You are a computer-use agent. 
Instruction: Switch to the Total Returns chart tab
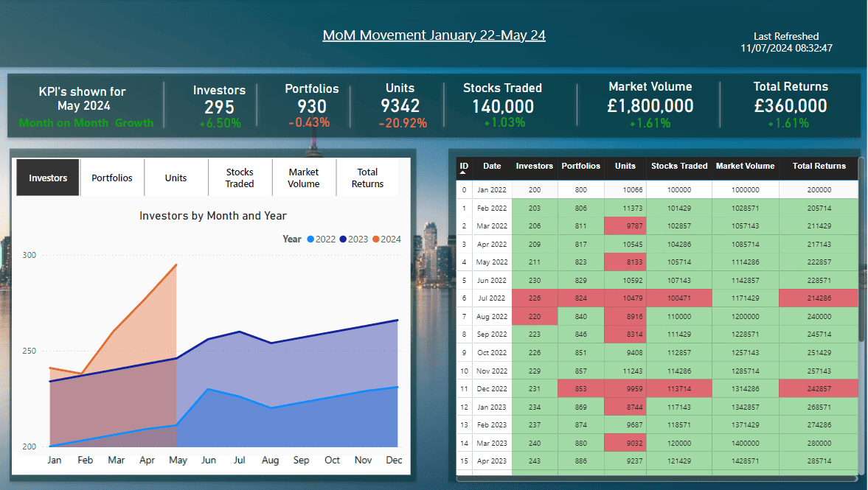(367, 178)
